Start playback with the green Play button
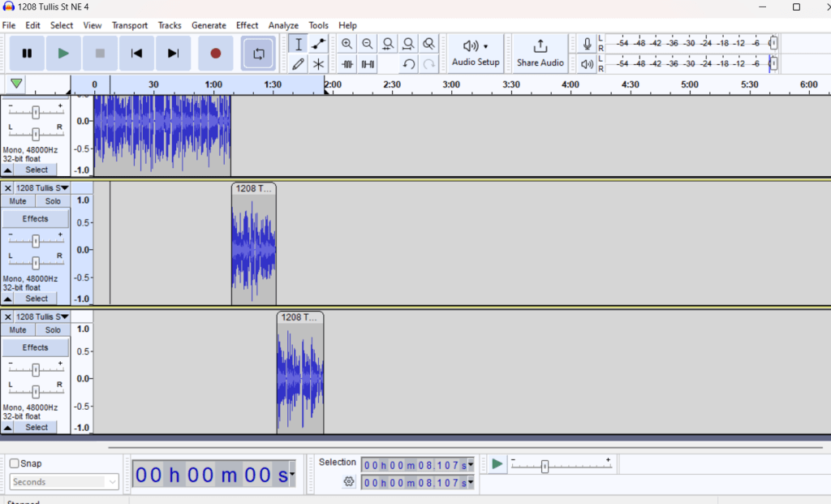Screen dimensions: 831x504 coord(63,53)
